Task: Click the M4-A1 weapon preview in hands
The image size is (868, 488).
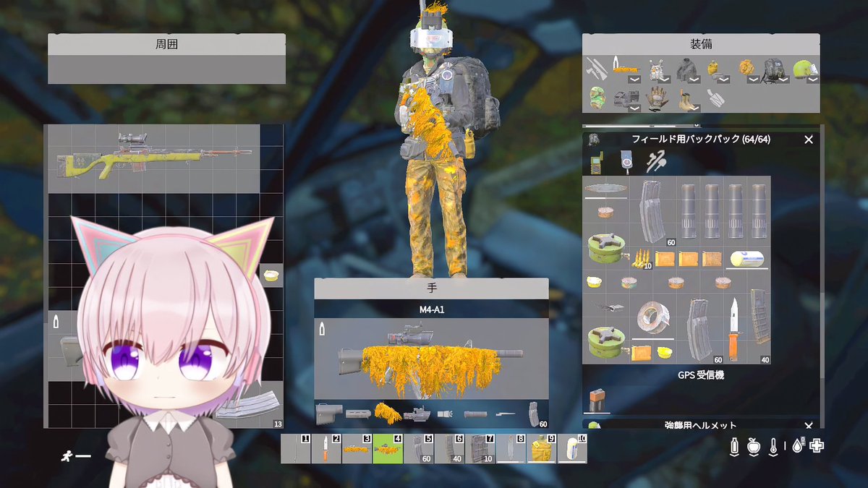Action: tap(431, 358)
